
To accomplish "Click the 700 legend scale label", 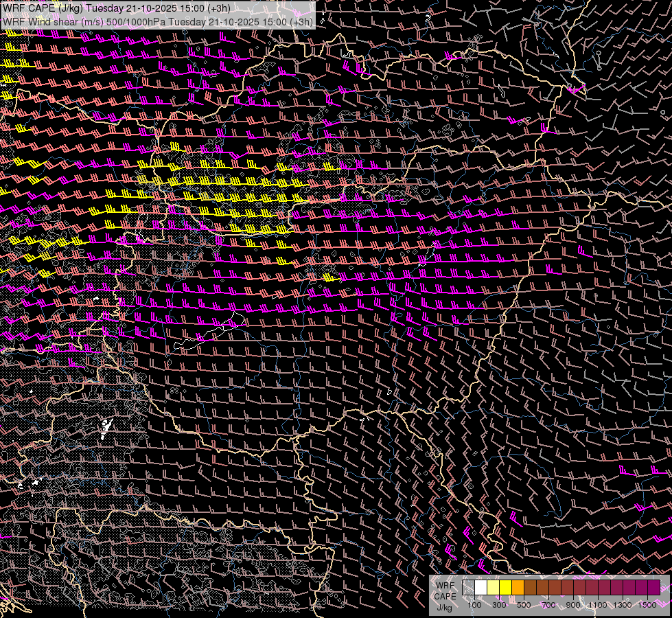I will click(548, 605).
